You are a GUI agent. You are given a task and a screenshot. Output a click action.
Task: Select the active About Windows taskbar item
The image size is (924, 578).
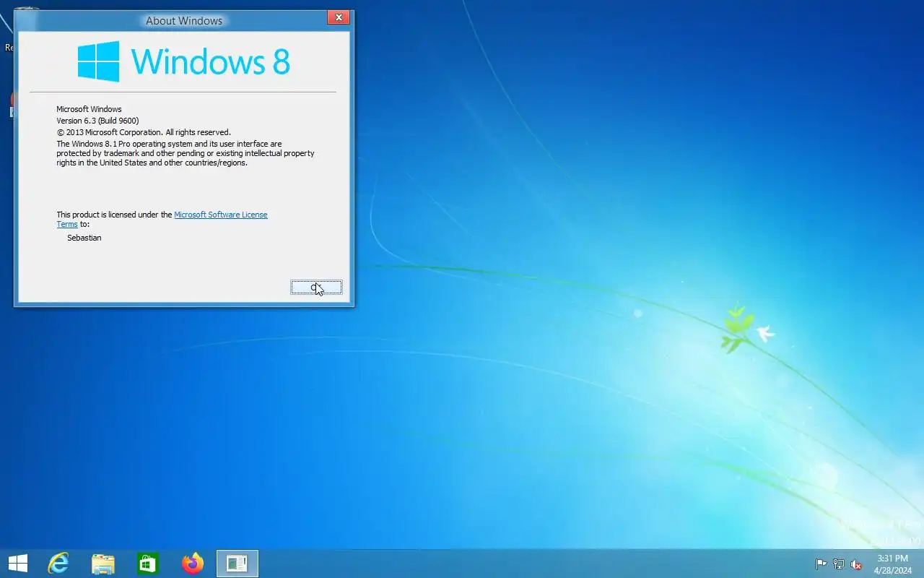[237, 564]
